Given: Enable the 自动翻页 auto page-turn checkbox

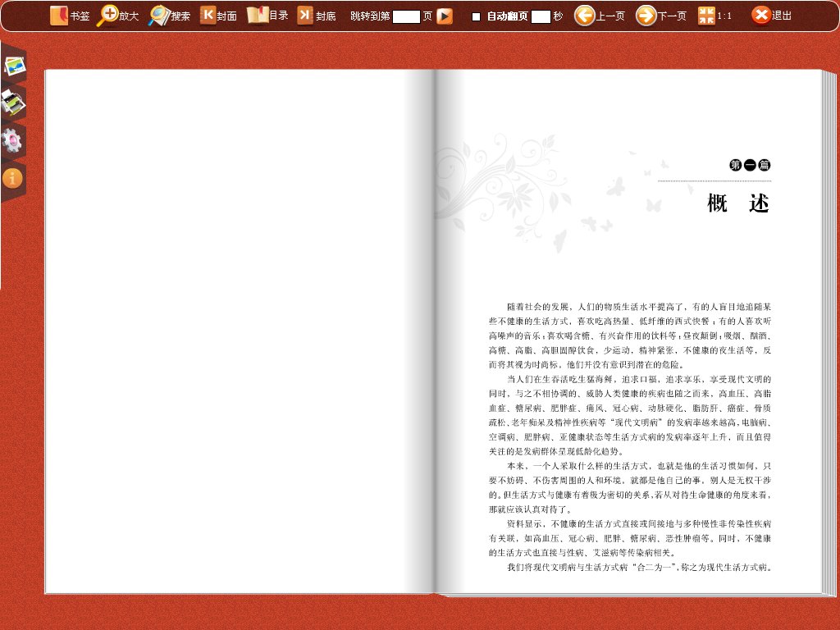Looking at the screenshot, I should [476, 16].
